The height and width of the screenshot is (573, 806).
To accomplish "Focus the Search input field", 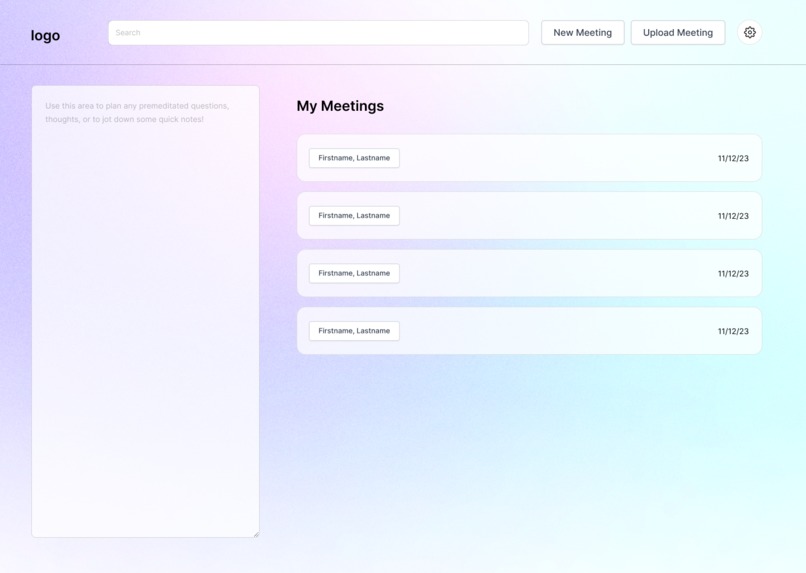I will (x=318, y=33).
